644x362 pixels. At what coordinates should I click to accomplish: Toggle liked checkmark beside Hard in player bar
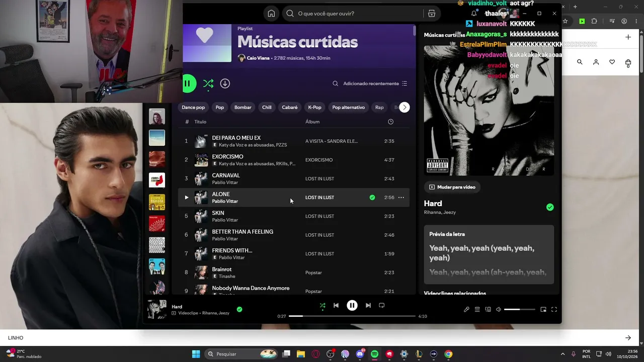[239, 309]
